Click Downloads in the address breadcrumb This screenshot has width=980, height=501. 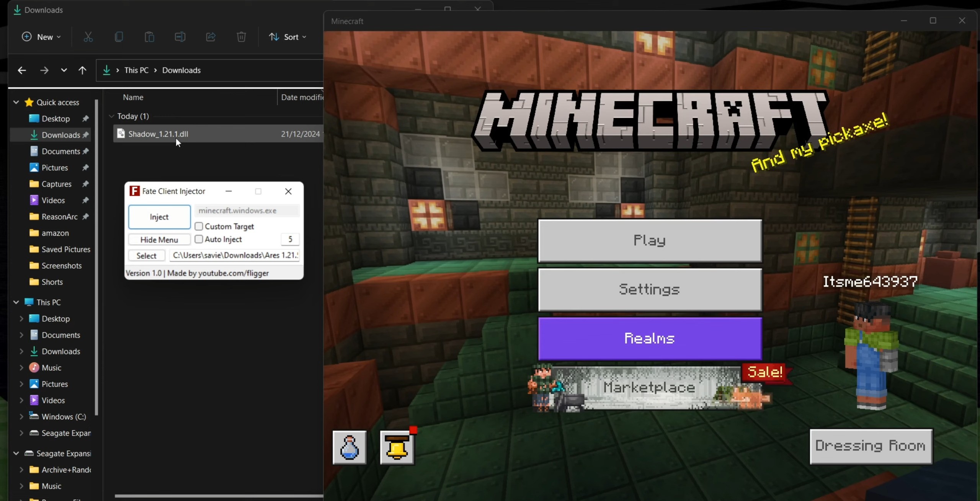181,70
